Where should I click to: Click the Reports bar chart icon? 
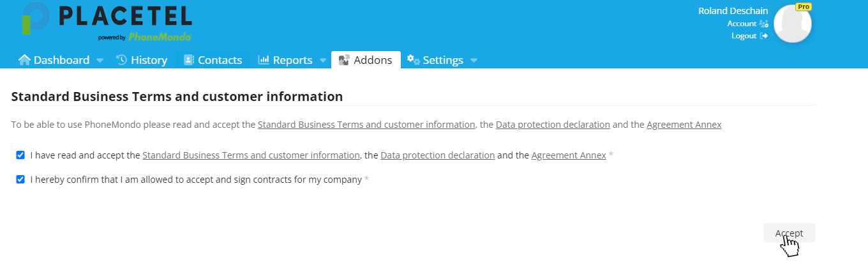(x=264, y=60)
